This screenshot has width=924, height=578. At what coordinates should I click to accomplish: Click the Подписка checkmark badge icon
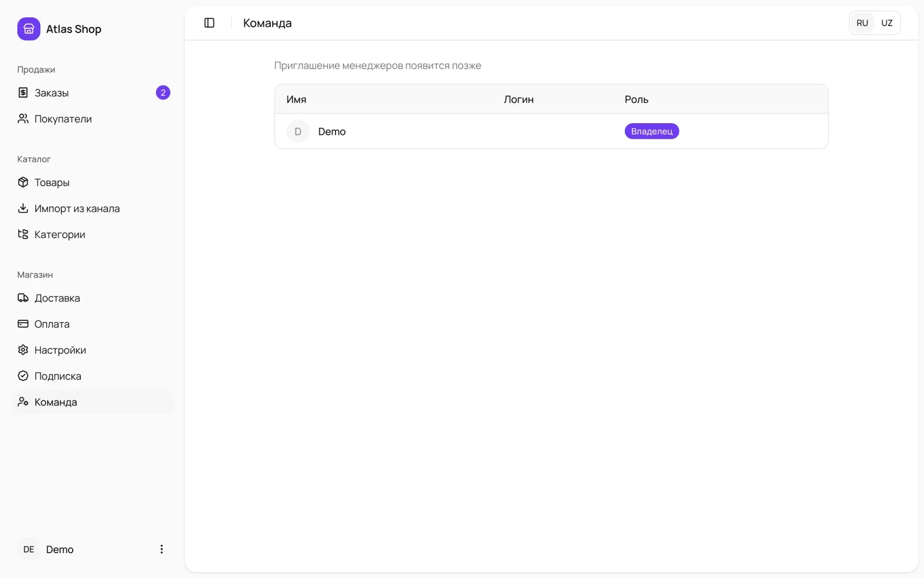(x=23, y=376)
